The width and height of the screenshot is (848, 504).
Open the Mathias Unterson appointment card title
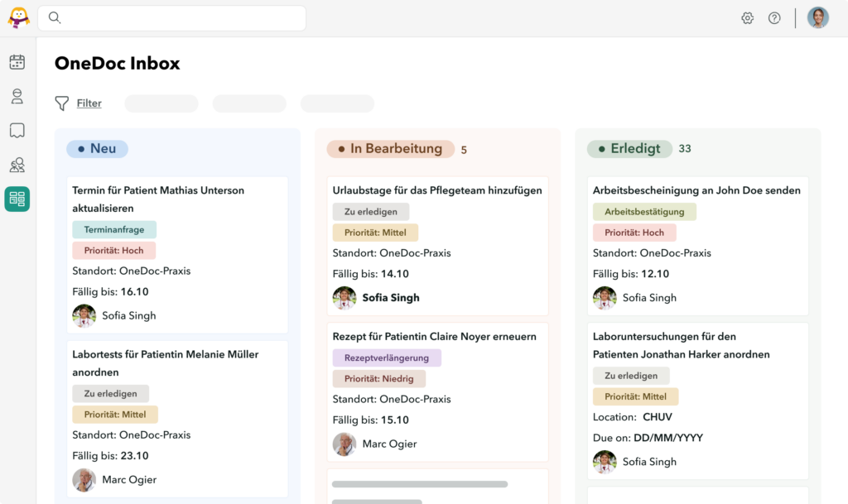(x=158, y=199)
